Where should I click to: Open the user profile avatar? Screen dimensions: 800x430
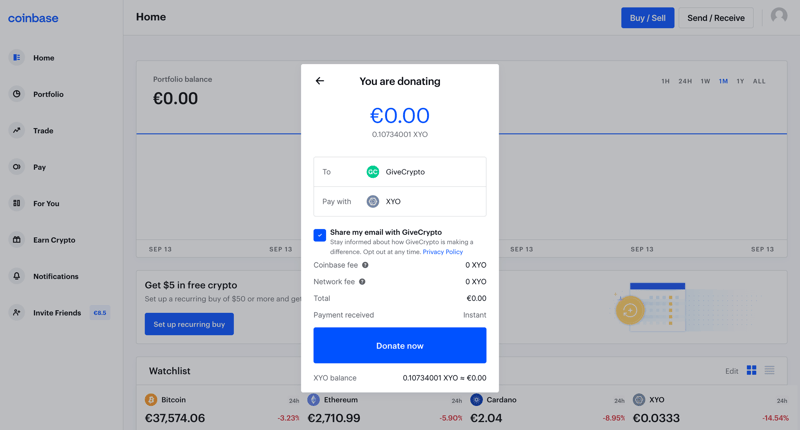(779, 16)
